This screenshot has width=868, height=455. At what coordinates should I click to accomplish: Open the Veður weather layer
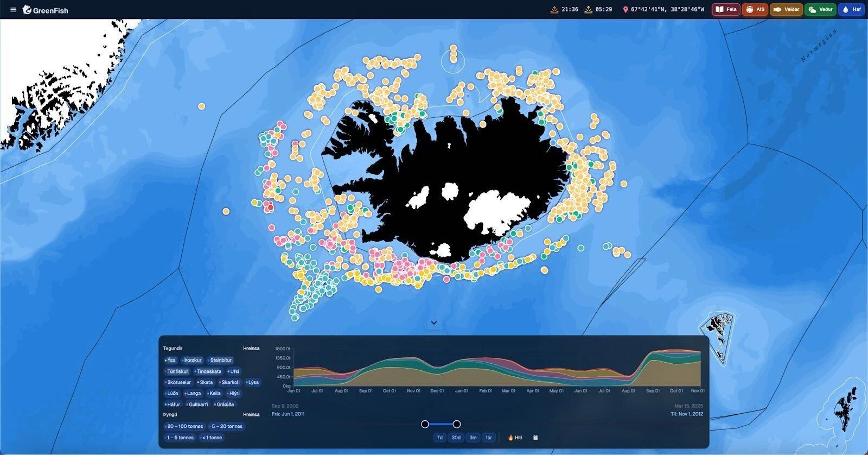[x=820, y=10]
